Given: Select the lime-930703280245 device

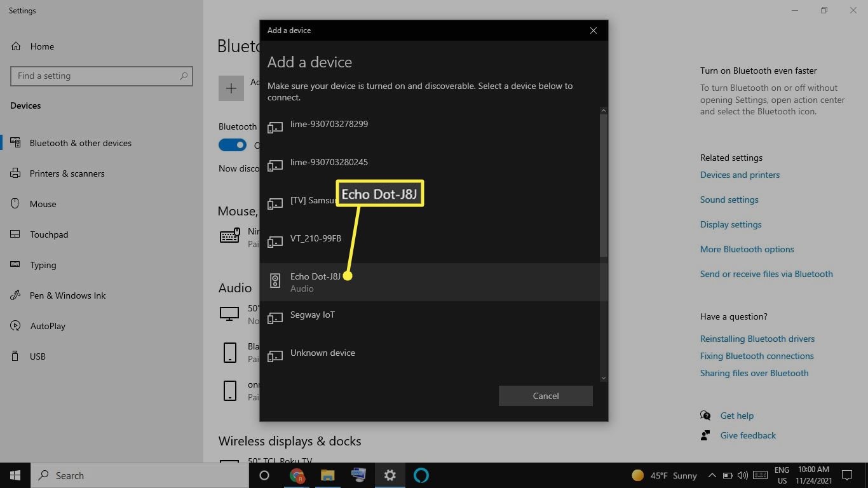Looking at the screenshot, I should pyautogui.click(x=430, y=167).
